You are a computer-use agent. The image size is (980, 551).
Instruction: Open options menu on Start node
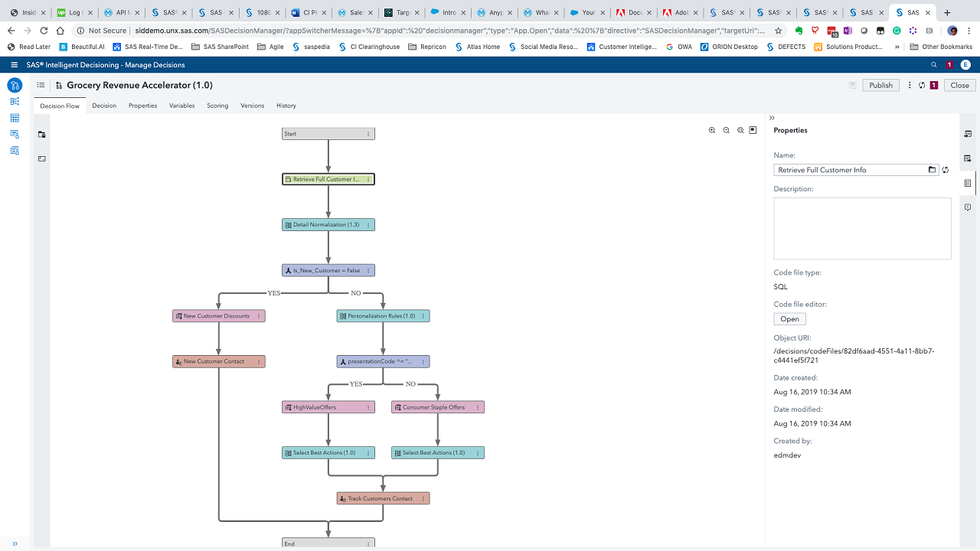[368, 134]
